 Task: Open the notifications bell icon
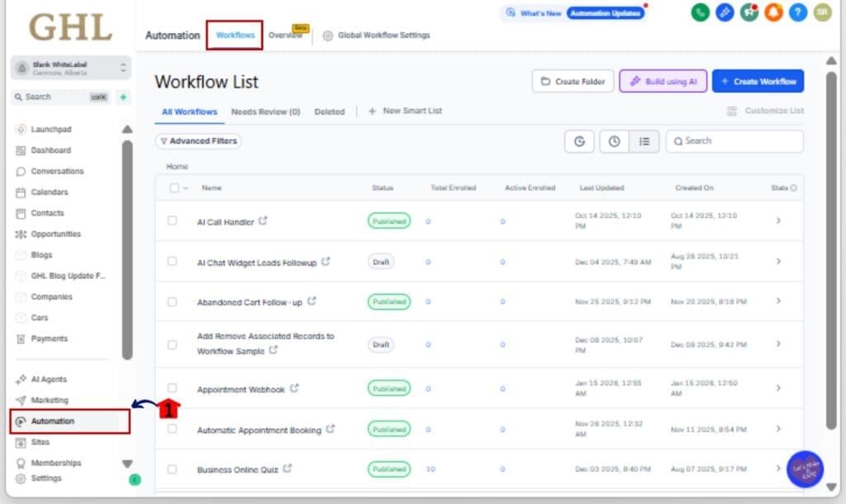click(x=772, y=12)
